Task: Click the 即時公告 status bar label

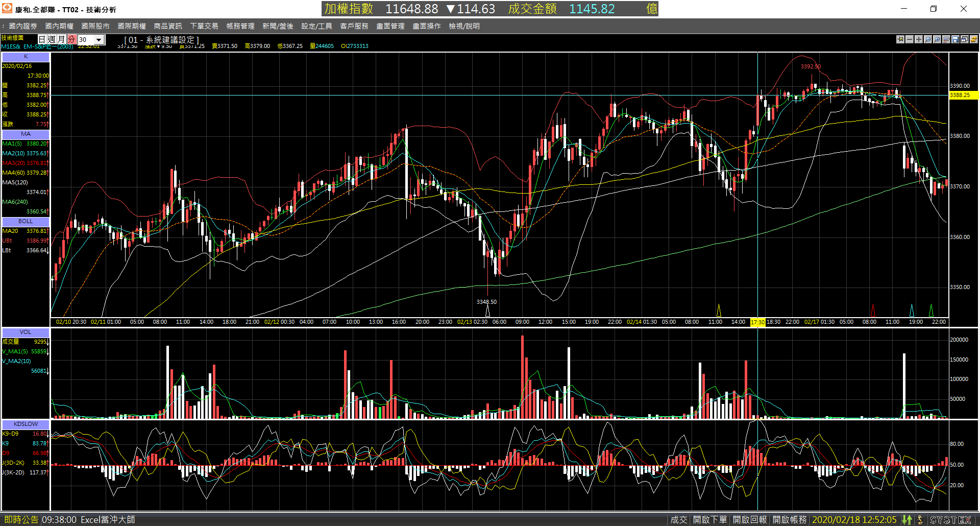Action: [x=21, y=520]
